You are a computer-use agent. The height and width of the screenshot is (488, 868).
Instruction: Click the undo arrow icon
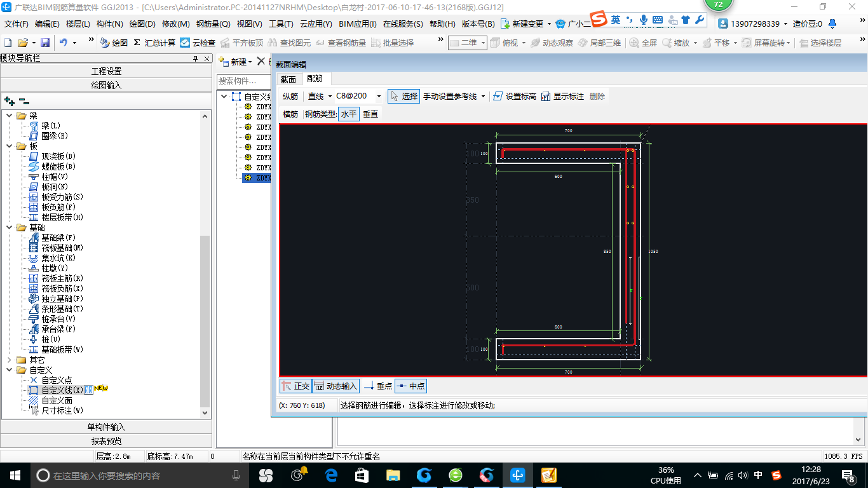coord(64,43)
